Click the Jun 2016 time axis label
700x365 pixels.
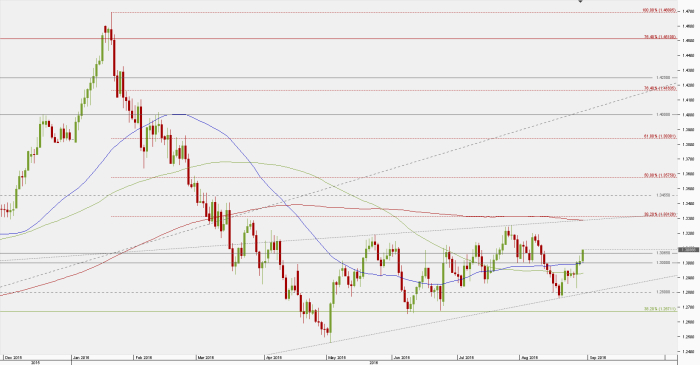coord(402,357)
